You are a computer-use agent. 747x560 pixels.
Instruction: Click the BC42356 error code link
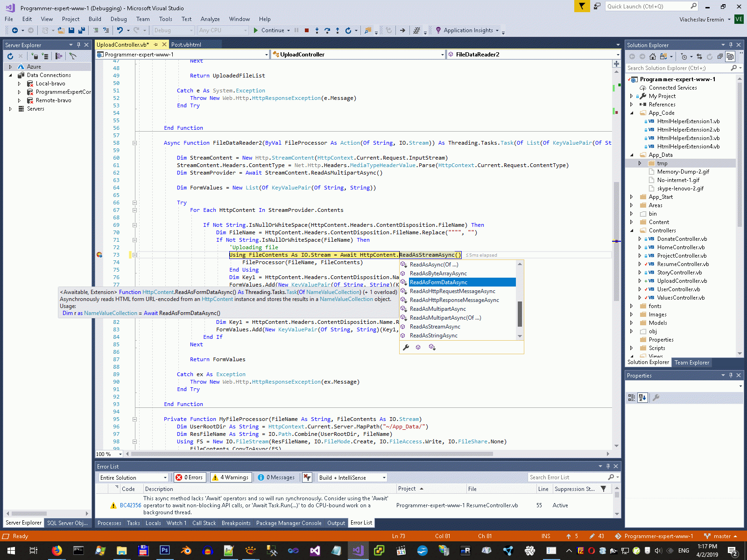[x=130, y=505]
